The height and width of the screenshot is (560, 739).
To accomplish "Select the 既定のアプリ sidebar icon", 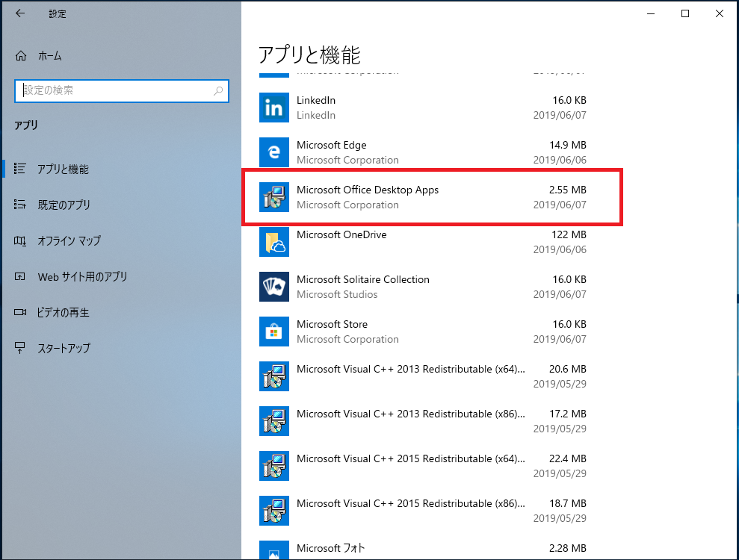I will click(19, 205).
